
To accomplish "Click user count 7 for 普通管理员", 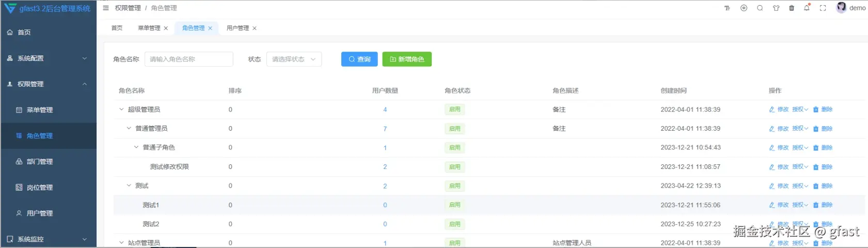I will [385, 129].
